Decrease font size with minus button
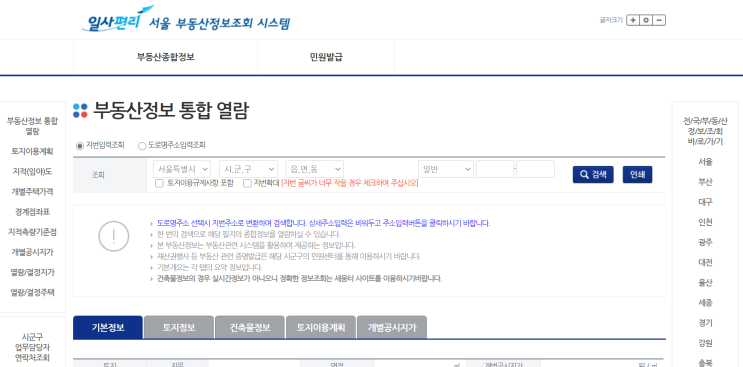The height and width of the screenshot is (367, 743). pyautogui.click(x=659, y=20)
